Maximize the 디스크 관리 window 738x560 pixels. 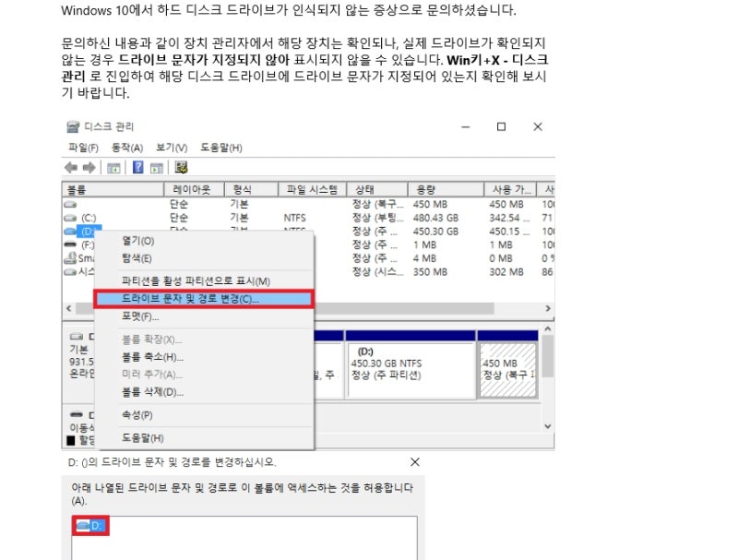[501, 126]
